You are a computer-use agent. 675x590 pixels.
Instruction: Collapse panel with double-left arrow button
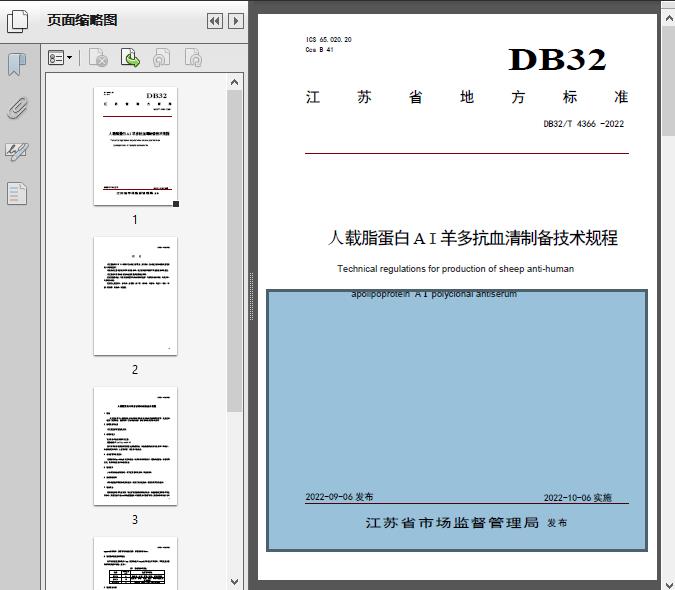(215, 21)
